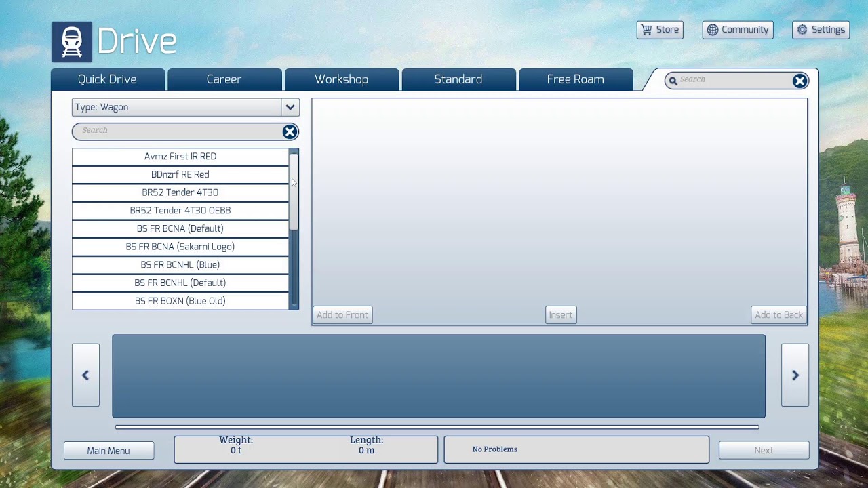Open the Standard tab
The height and width of the screenshot is (488, 868).
click(x=458, y=79)
